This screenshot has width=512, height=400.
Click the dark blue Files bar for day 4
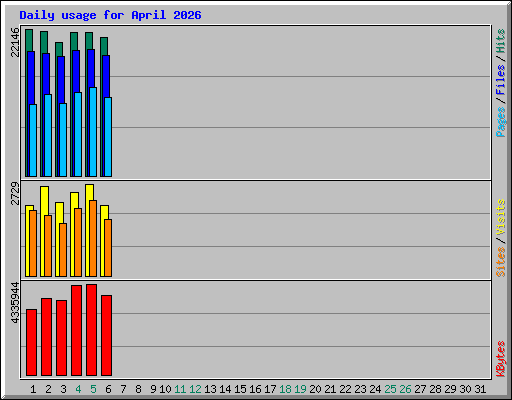pyautogui.click(x=76, y=71)
